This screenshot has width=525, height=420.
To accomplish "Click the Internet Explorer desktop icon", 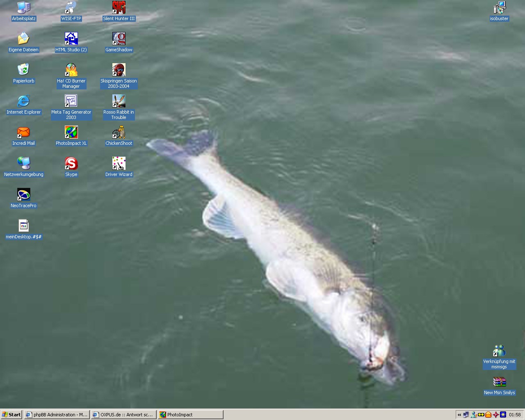I will (x=24, y=101).
